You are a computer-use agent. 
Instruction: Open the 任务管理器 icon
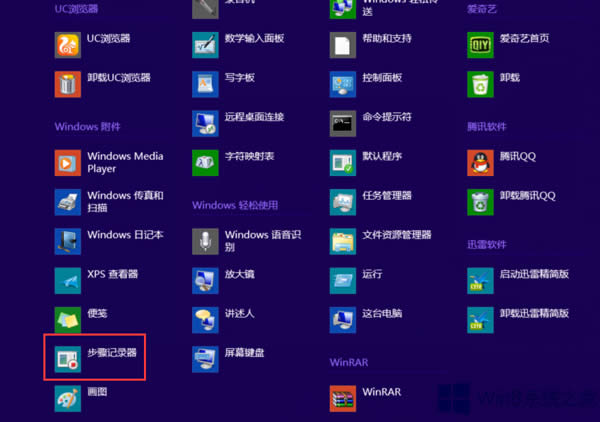[343, 202]
